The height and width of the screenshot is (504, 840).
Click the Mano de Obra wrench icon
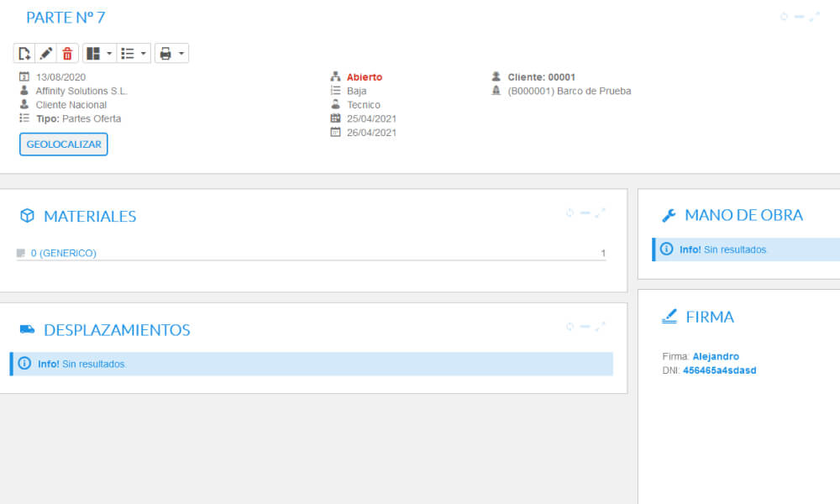[x=669, y=215]
